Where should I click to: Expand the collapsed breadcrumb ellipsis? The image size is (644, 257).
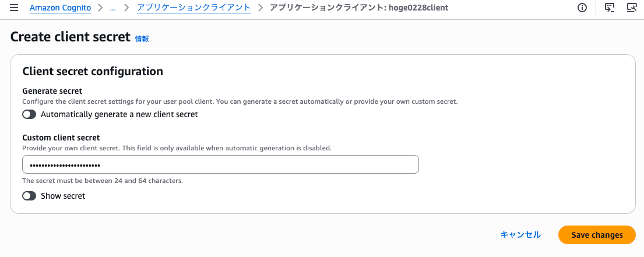tap(112, 8)
